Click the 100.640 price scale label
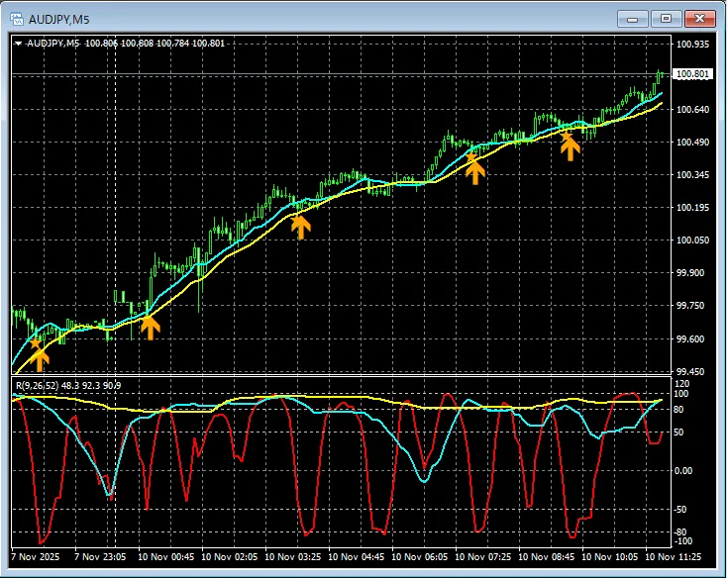The image size is (728, 578). pyautogui.click(x=692, y=110)
